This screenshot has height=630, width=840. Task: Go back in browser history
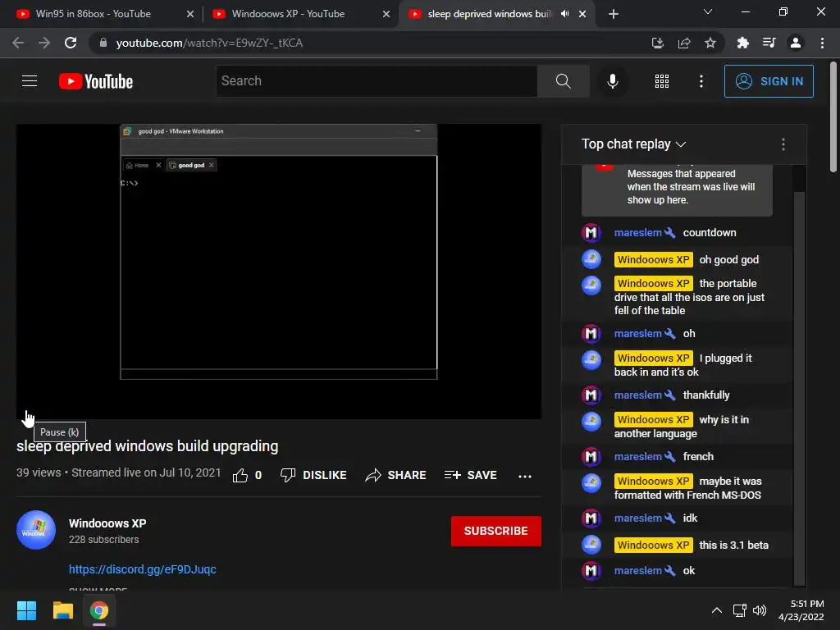click(18, 43)
